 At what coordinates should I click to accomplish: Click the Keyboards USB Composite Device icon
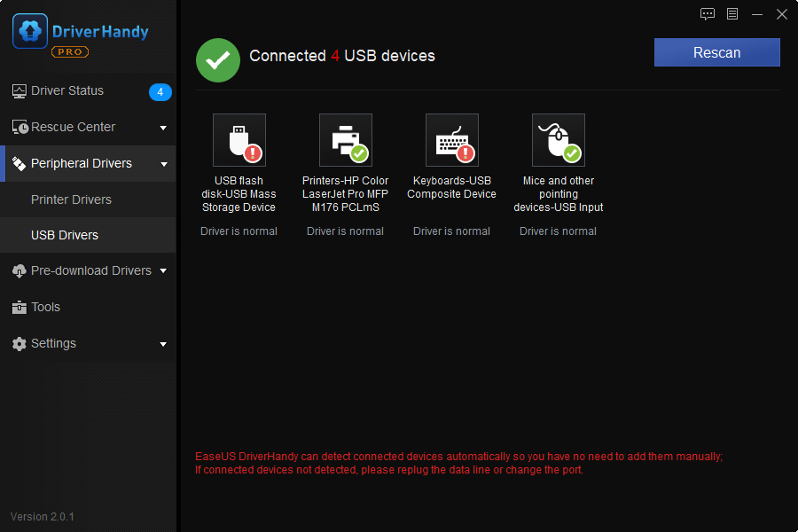pos(452,140)
